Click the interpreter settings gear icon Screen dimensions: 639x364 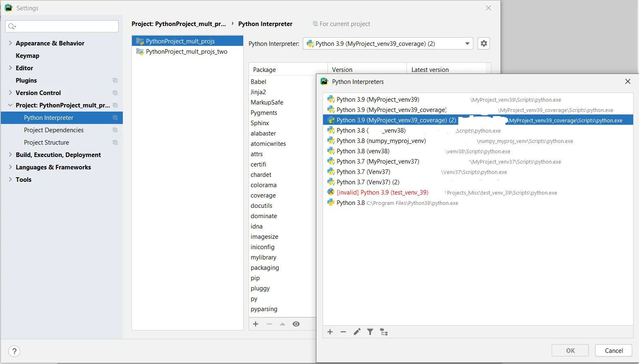pos(483,43)
